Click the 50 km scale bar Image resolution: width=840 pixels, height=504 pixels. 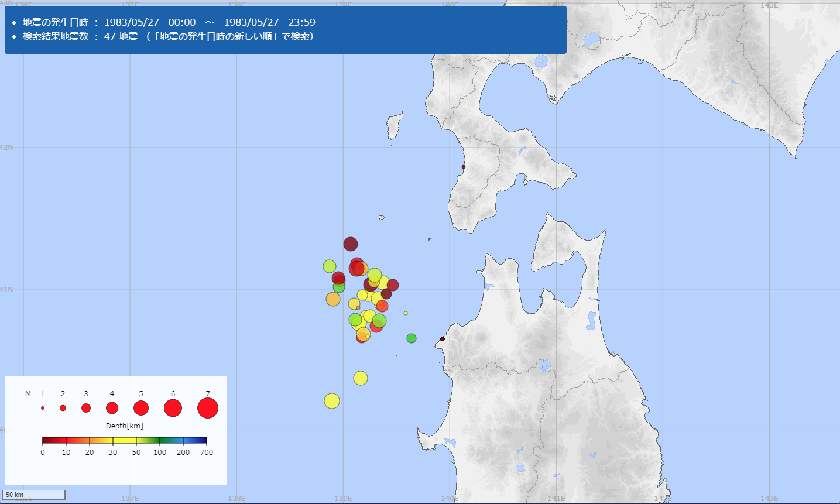(34, 495)
